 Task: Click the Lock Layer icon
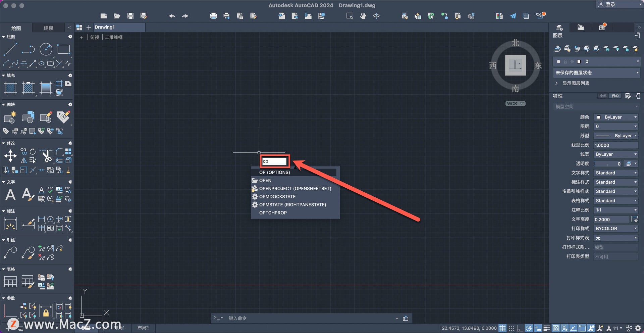(x=626, y=49)
